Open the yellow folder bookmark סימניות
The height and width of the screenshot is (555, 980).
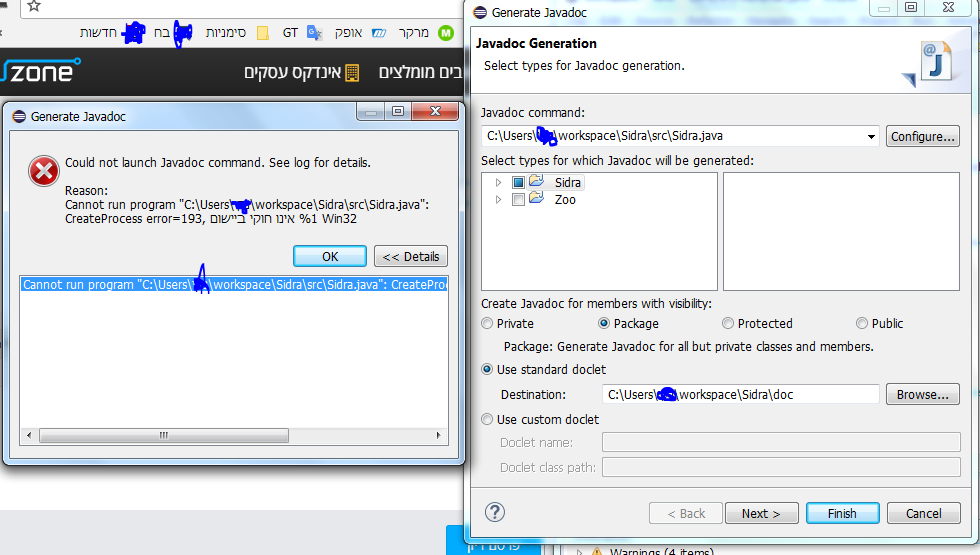click(263, 33)
